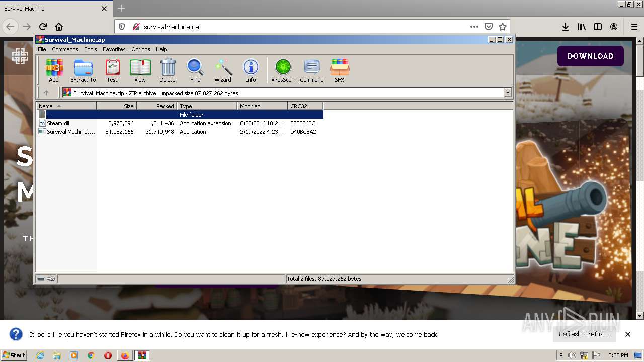
Task: Sort files by Size column header
Action: 116,106
